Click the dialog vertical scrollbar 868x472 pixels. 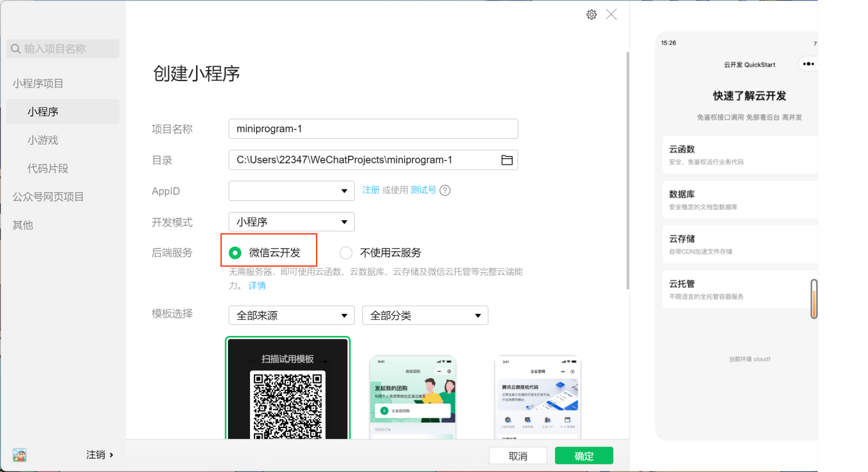(627, 171)
